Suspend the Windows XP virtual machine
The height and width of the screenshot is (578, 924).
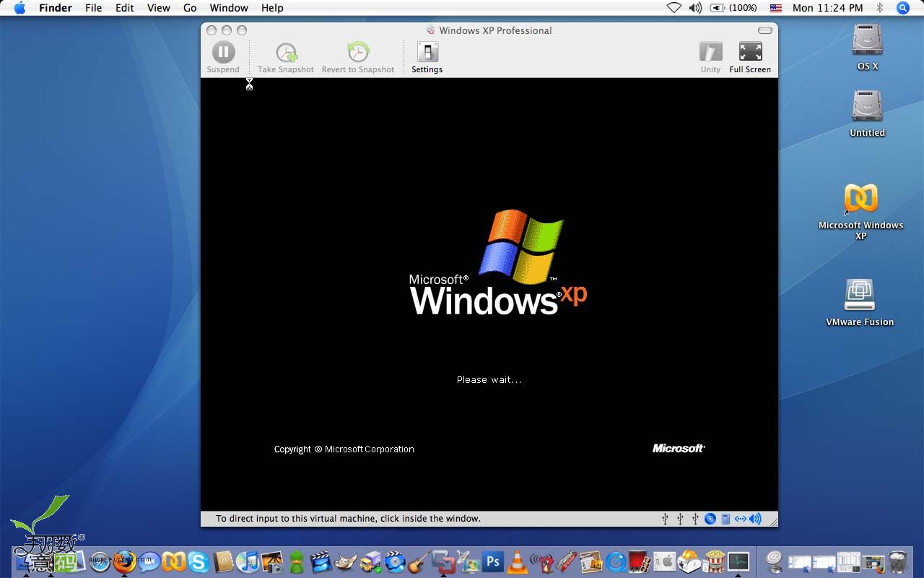223,58
